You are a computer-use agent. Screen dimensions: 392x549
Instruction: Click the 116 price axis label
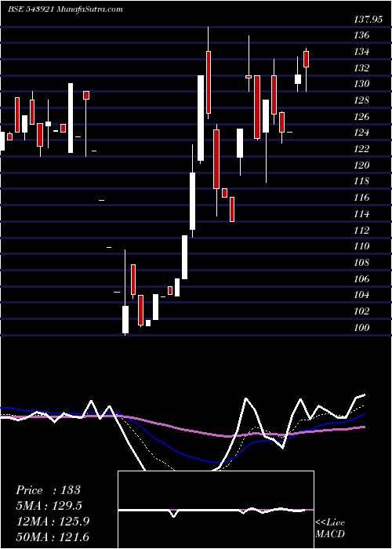(361, 198)
